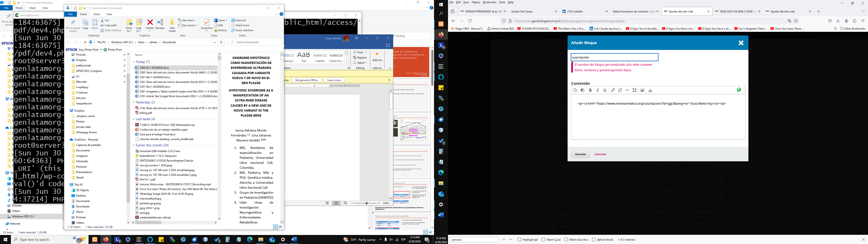The width and height of the screenshot is (868, 244).
Task: Switch to Simple Text Query tab
Action: tap(534, 12)
